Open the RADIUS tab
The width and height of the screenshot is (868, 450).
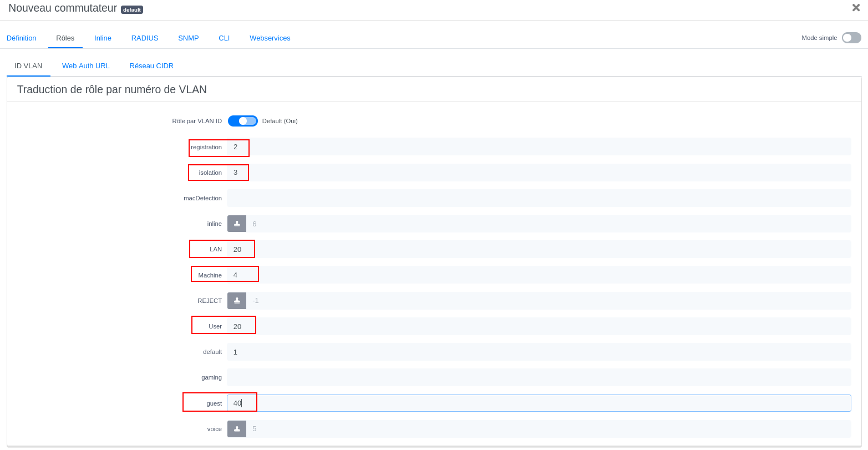pos(145,38)
